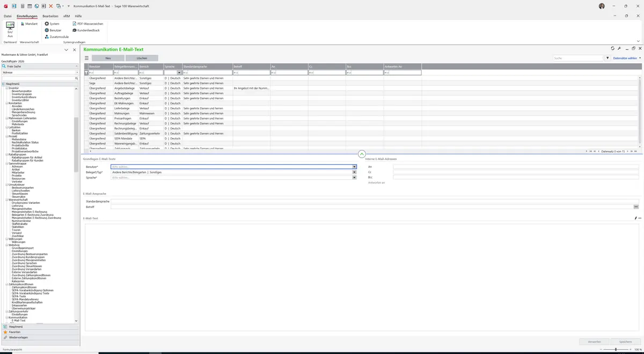Screen dimensions: 644x354
Task: Collapse the navigation pane chevron
Action: point(66,49)
